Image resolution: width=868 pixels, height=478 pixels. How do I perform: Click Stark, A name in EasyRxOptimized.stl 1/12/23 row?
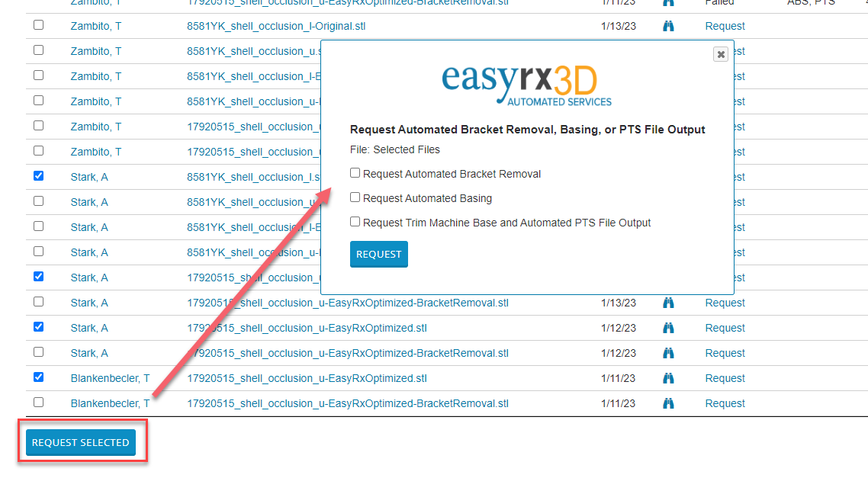click(89, 328)
